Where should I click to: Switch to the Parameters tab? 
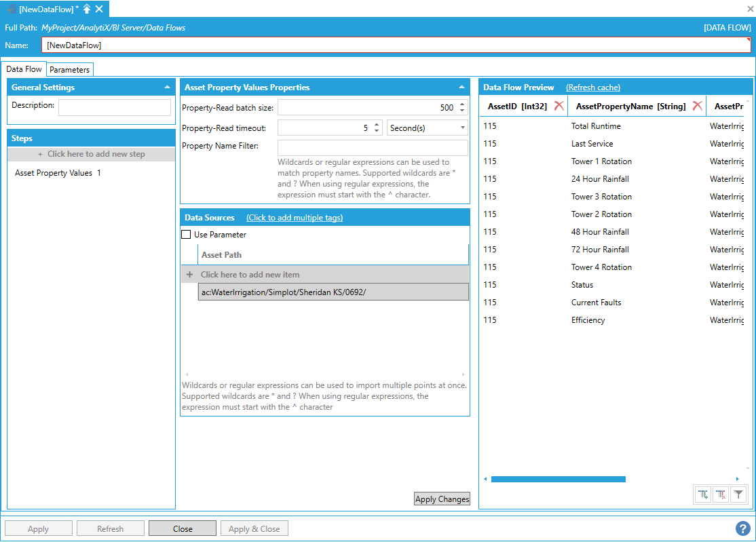coord(69,70)
